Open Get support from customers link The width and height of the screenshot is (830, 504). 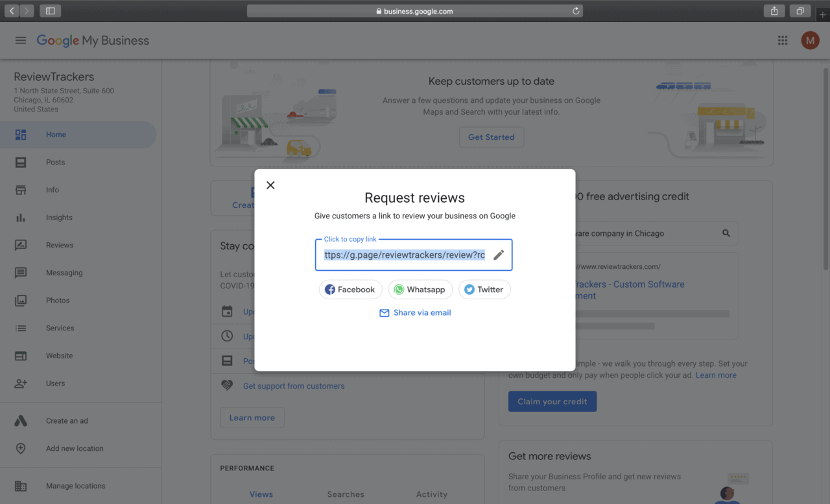294,386
